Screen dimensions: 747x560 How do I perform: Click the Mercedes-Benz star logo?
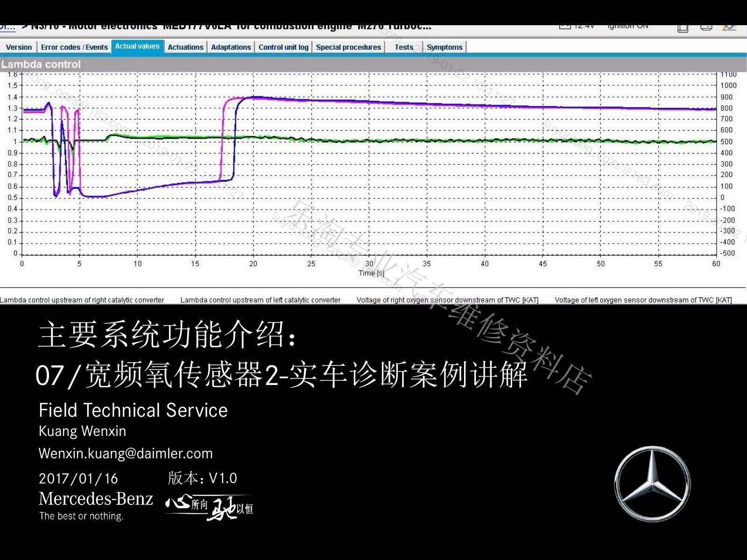(x=652, y=483)
